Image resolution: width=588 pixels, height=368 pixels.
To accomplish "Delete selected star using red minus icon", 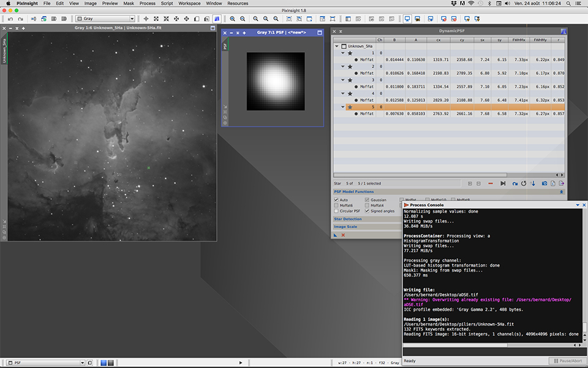I will (x=491, y=183).
